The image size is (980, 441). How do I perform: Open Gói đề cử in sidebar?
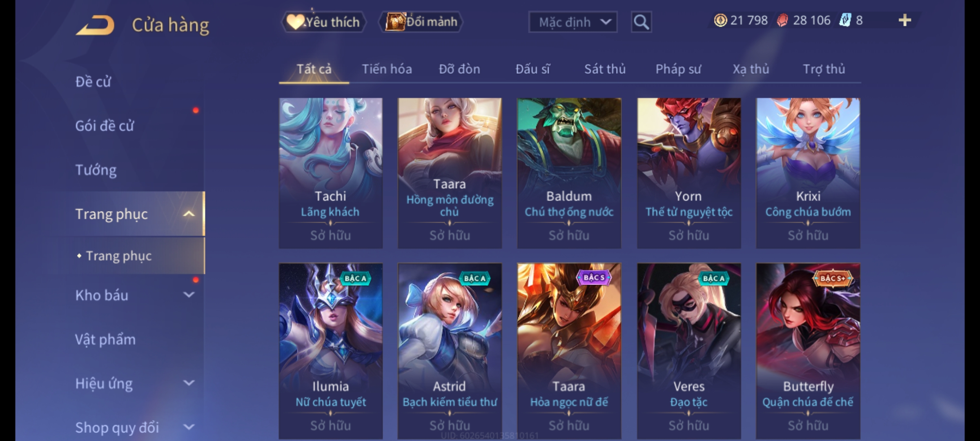[105, 126]
